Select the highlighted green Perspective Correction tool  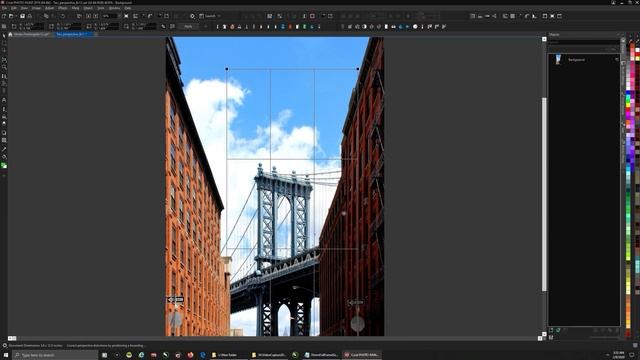pyautogui.click(x=4, y=165)
